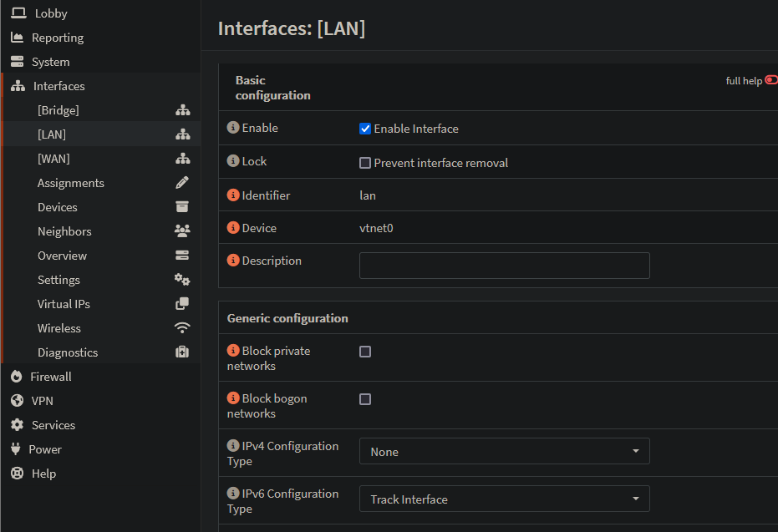Image resolution: width=778 pixels, height=532 pixels.
Task: Select the [Bridge] interface entry
Action: [x=58, y=110]
